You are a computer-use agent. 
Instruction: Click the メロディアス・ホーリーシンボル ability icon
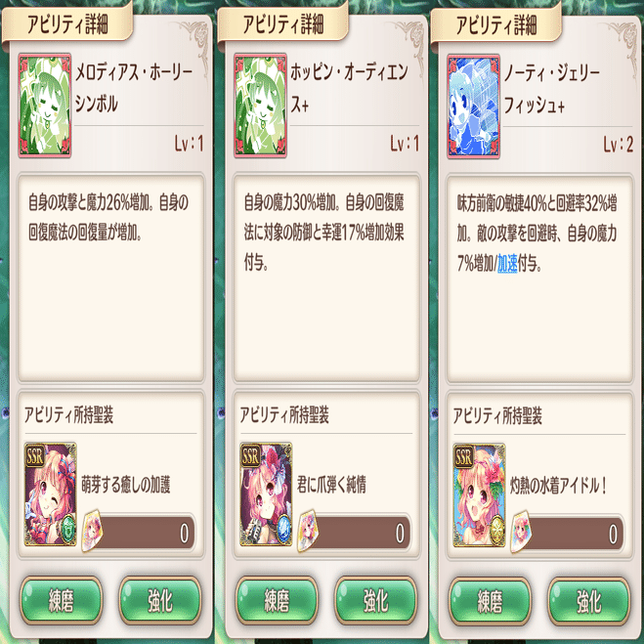click(x=45, y=106)
